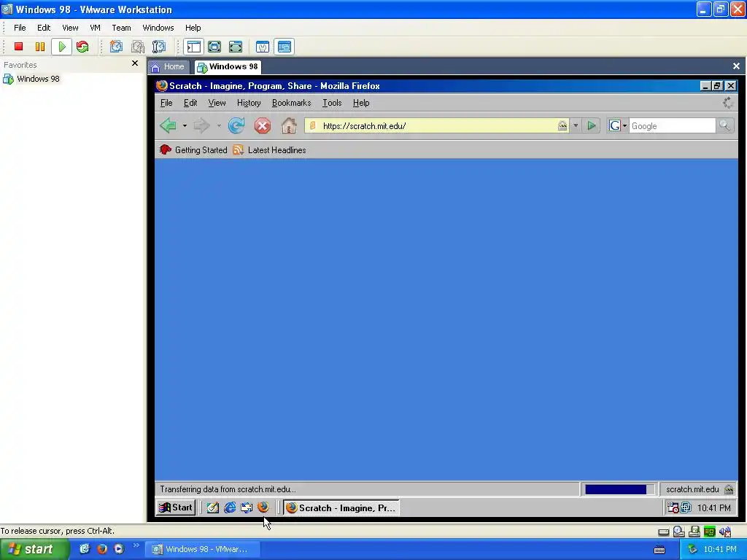Select the Windows 98 VM tab
The width and height of the screenshot is (747, 560).
228,66
